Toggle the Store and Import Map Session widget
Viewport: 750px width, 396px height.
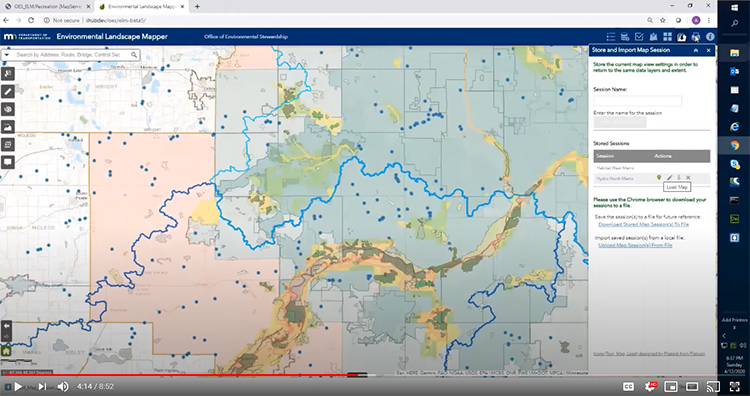(682, 37)
